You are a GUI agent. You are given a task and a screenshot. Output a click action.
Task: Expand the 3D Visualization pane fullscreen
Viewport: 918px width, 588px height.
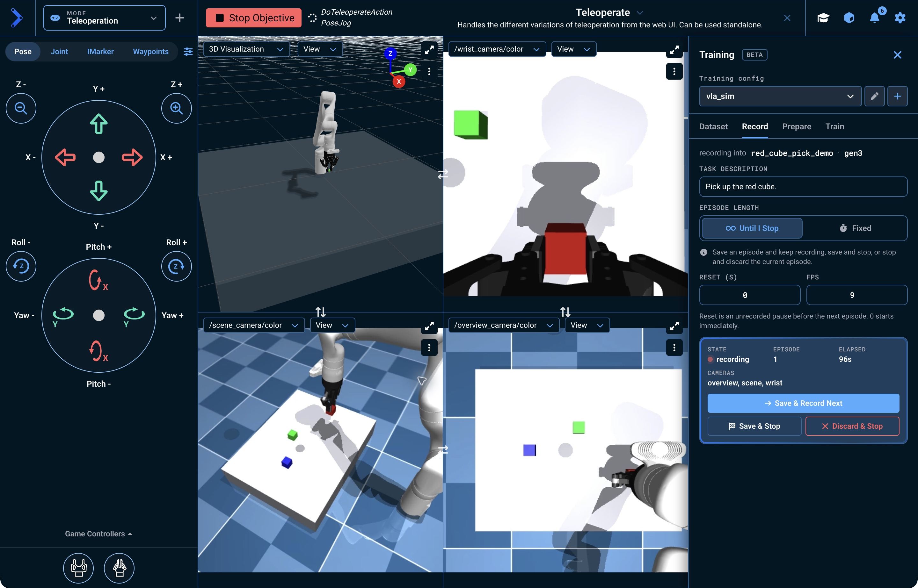[429, 50]
